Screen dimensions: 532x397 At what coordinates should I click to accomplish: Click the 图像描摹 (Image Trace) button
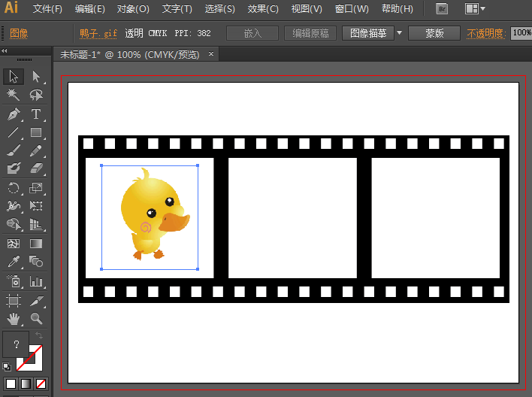coord(368,33)
